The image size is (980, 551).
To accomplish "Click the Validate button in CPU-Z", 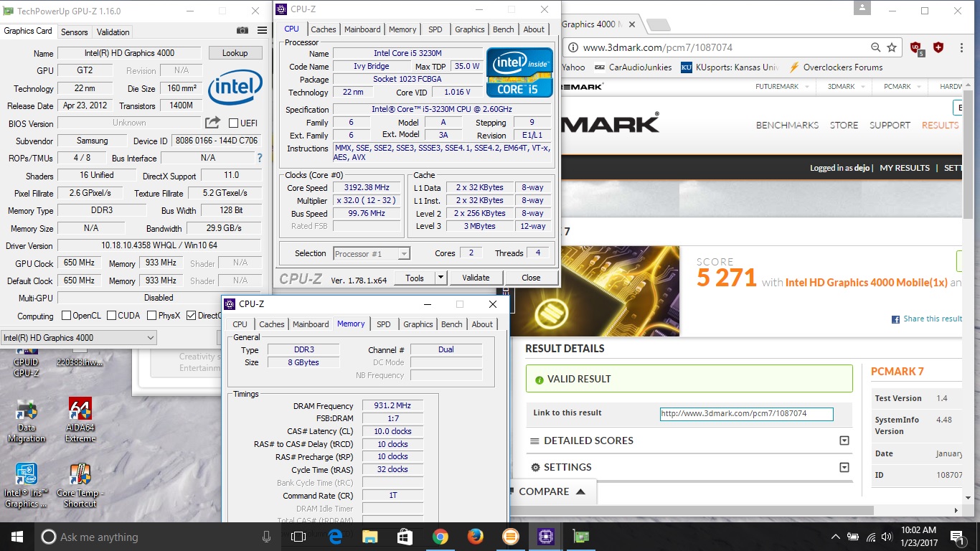I will [x=476, y=278].
